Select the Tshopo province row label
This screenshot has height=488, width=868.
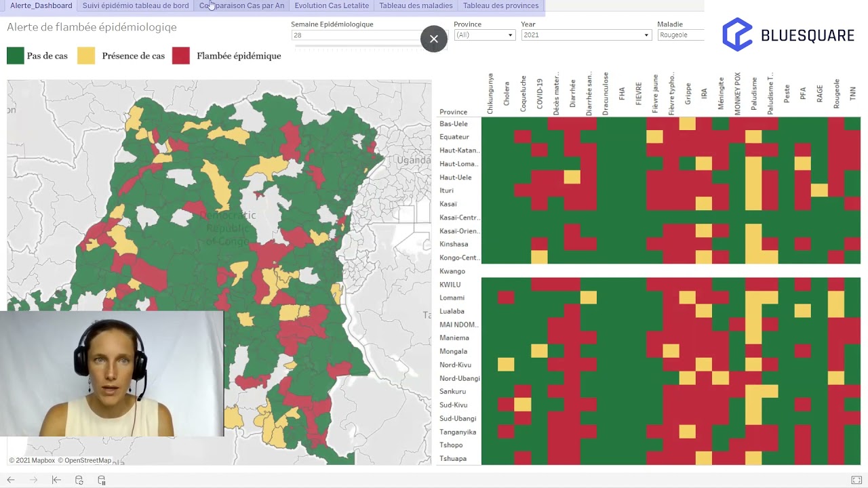point(451,445)
